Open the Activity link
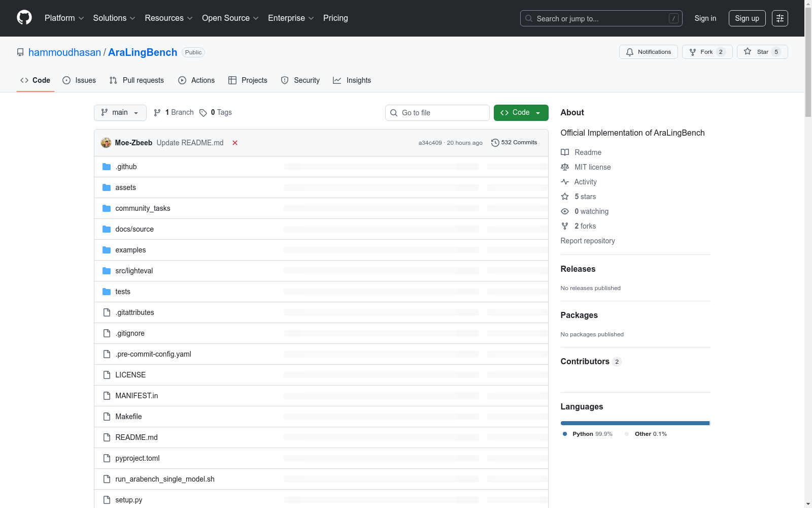Screen dimensions: 812x508 (x=579, y=182)
